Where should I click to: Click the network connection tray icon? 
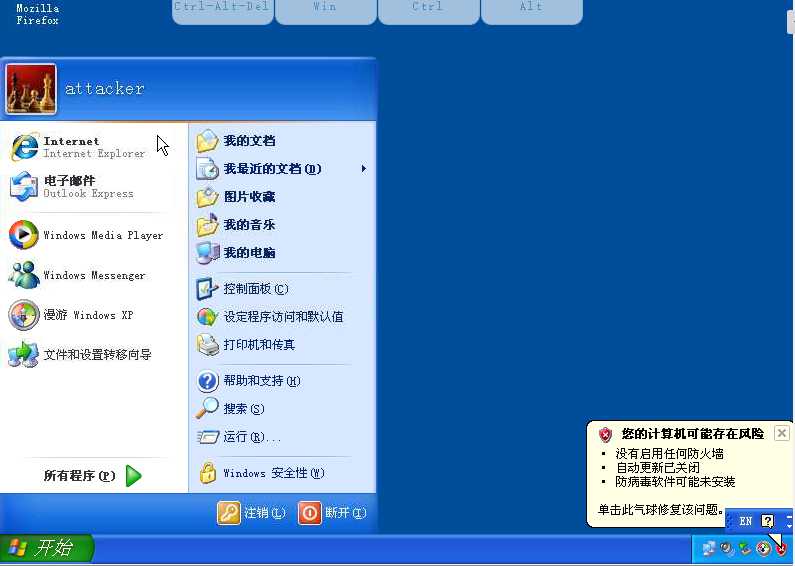pyautogui.click(x=708, y=548)
